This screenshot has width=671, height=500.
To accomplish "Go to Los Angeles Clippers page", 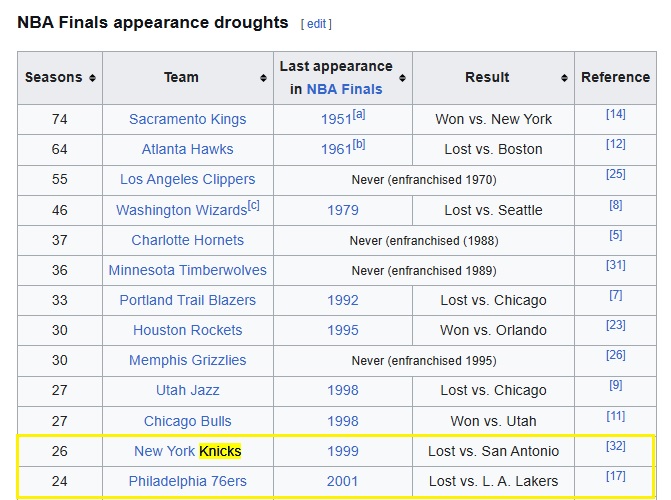I will pos(187,179).
